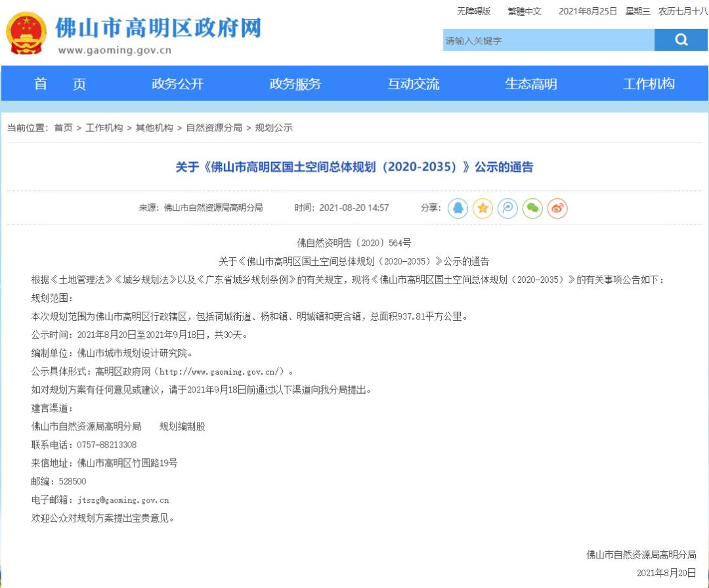
Task: Click the 建言渠道 heading
Action: [52, 408]
